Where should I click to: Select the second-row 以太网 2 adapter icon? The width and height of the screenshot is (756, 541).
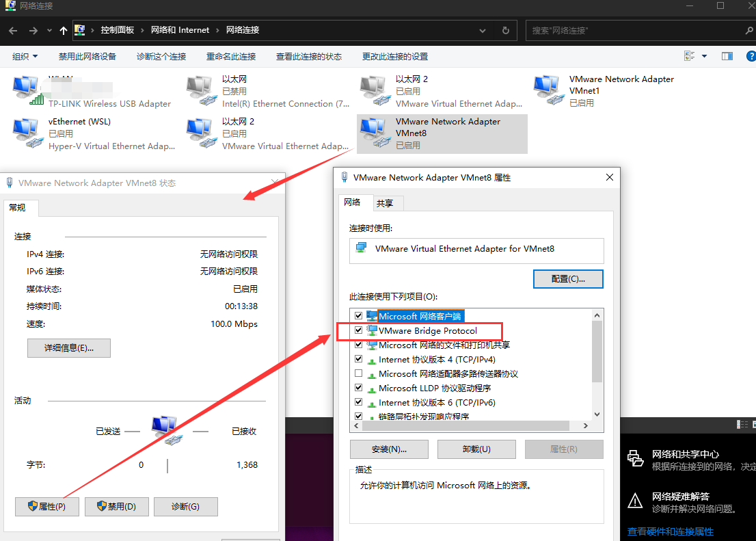tap(202, 133)
